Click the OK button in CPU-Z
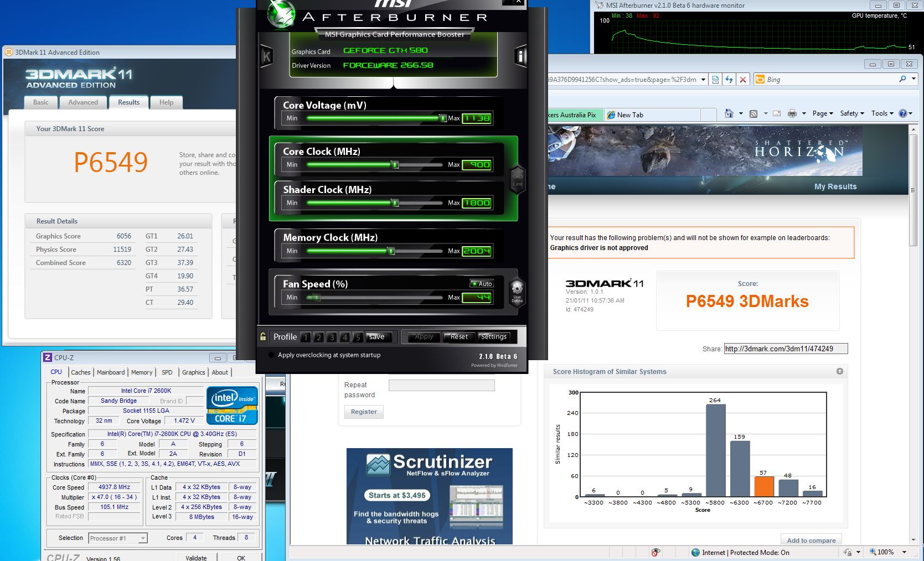This screenshot has height=561, width=924. point(241,557)
